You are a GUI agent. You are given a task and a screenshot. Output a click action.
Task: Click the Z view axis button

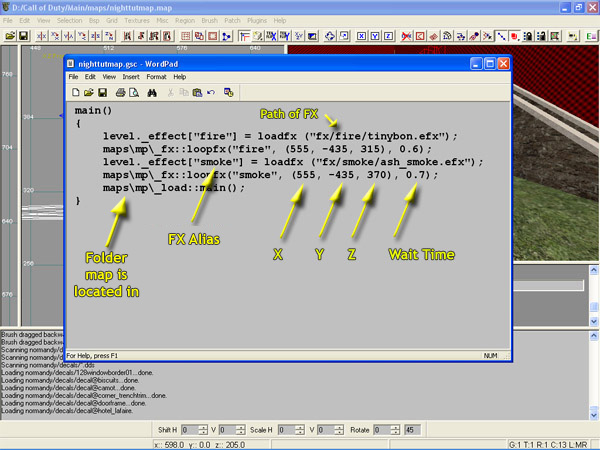pyautogui.click(x=388, y=36)
